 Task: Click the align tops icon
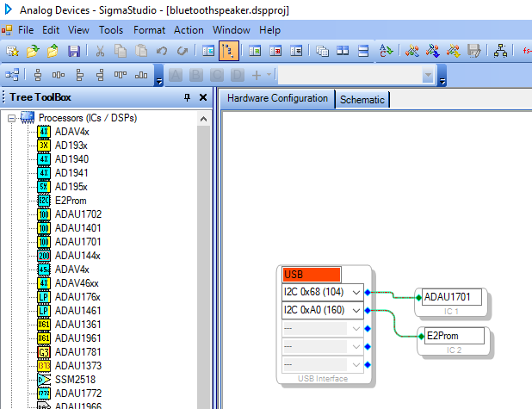(x=121, y=75)
